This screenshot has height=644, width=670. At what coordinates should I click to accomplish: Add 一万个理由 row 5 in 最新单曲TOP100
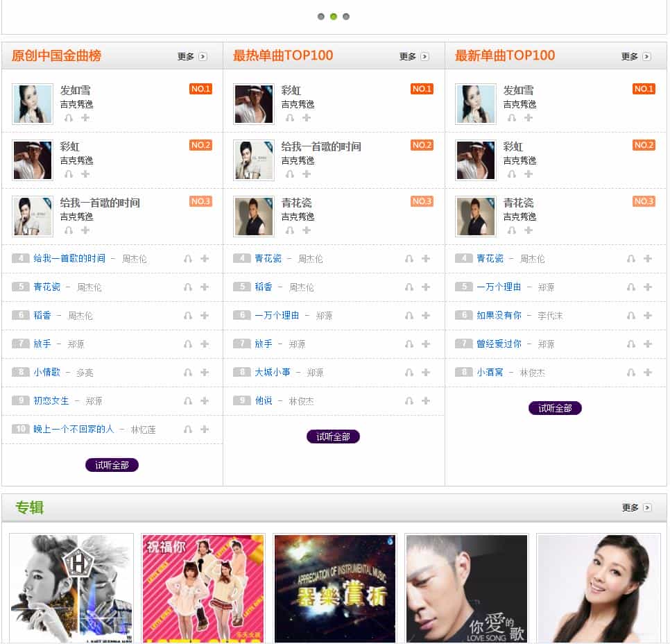tap(647, 287)
